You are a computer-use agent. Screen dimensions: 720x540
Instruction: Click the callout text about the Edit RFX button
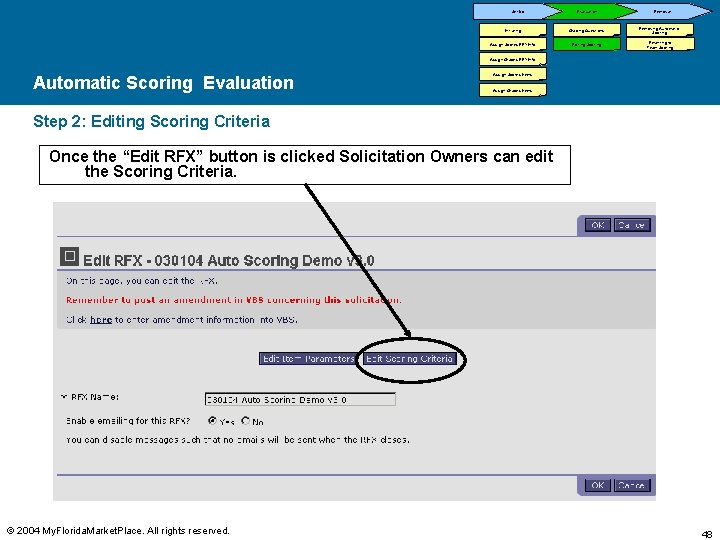tap(301, 164)
